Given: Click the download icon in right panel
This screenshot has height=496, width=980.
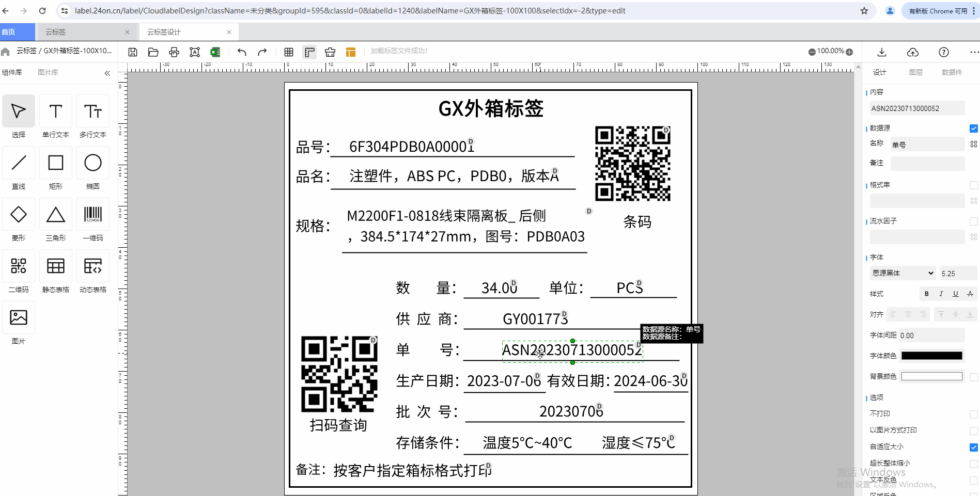Looking at the screenshot, I should coord(882,52).
